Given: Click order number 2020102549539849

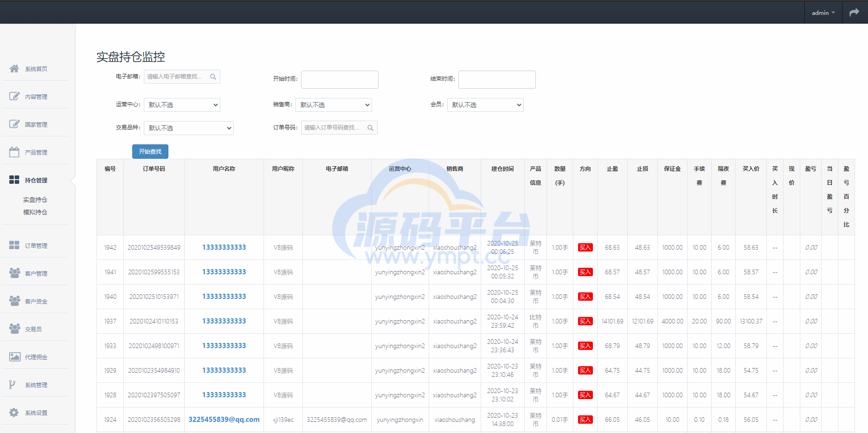Looking at the screenshot, I should click(x=154, y=247).
